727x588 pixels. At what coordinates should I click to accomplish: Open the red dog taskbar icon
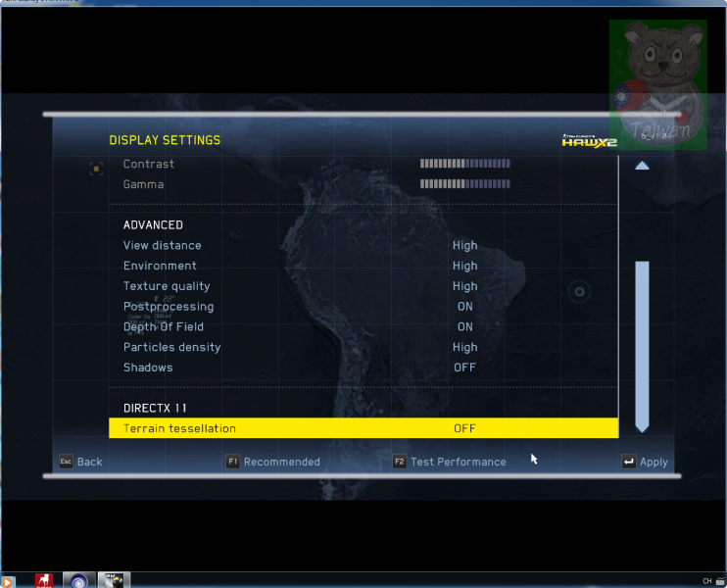tap(44, 580)
